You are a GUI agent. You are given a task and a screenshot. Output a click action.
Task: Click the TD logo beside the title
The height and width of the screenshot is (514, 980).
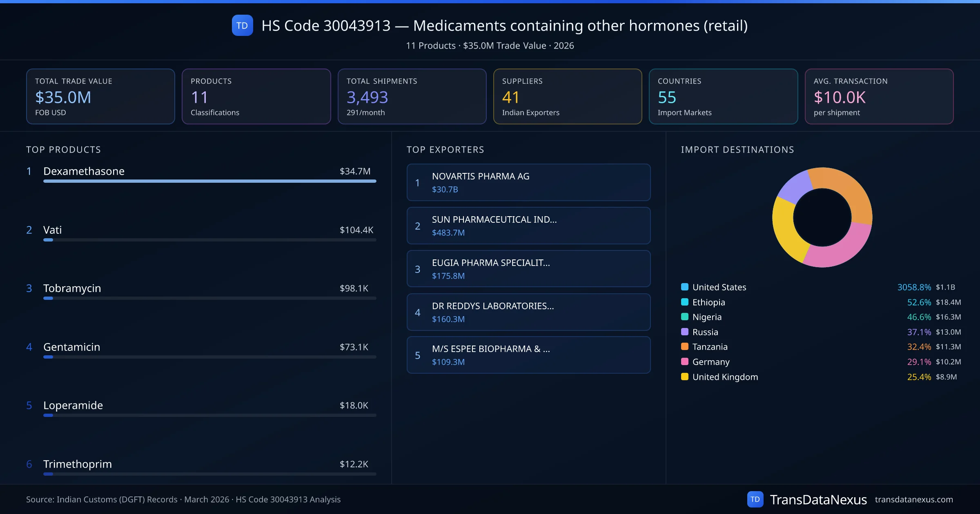coord(242,25)
